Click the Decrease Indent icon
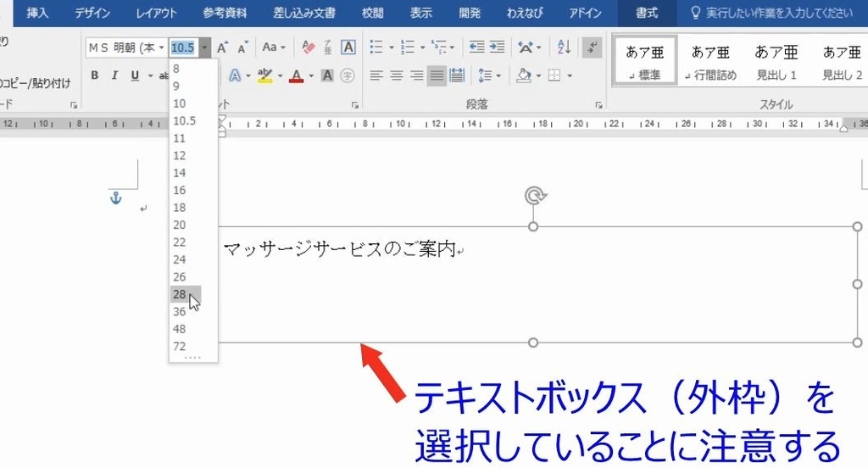The width and height of the screenshot is (868, 468). pos(476,47)
